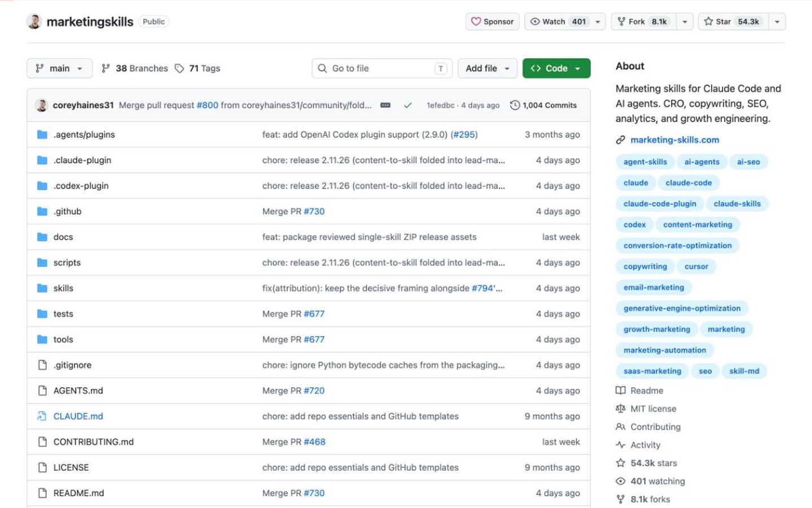812x508 pixels.
Task: Open pull request #800 link
Action: [x=207, y=105]
